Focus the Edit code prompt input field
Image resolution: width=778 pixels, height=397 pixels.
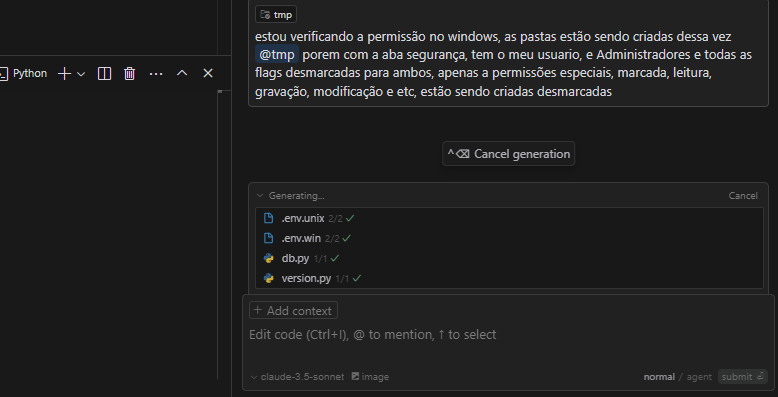[x=508, y=342]
